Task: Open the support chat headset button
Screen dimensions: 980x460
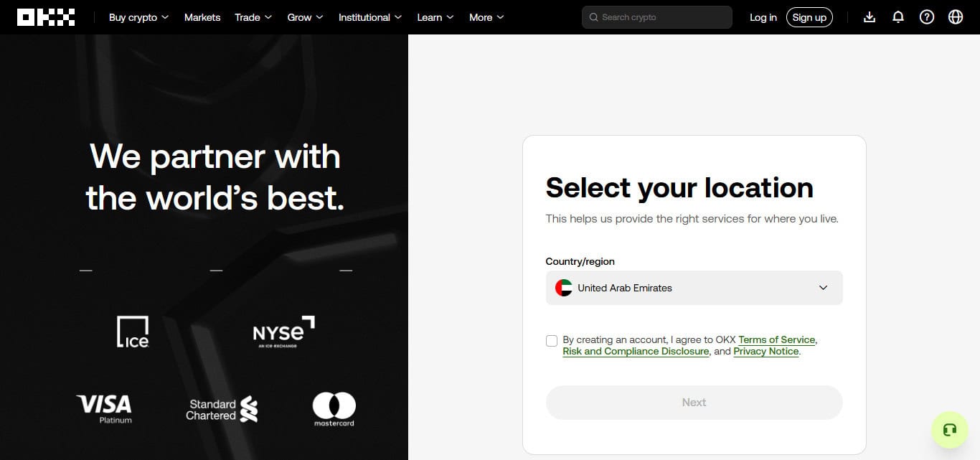Action: (950, 430)
